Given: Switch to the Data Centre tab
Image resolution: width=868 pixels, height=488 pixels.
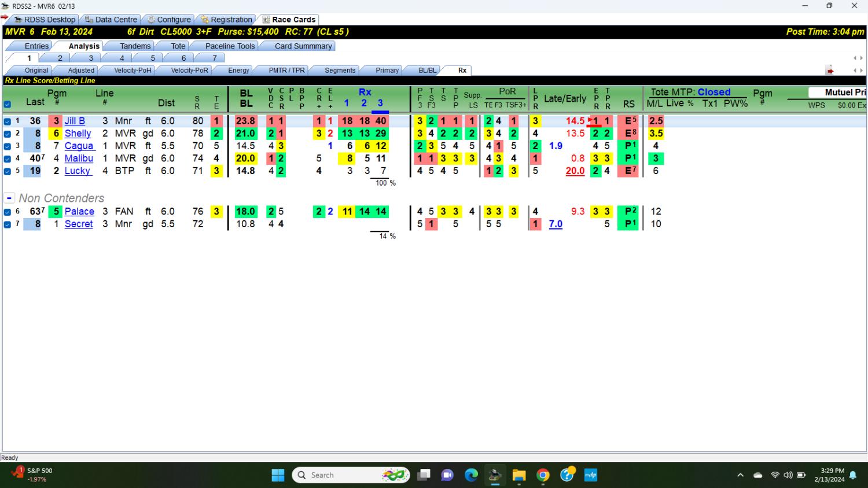Looking at the screenshot, I should [x=111, y=20].
